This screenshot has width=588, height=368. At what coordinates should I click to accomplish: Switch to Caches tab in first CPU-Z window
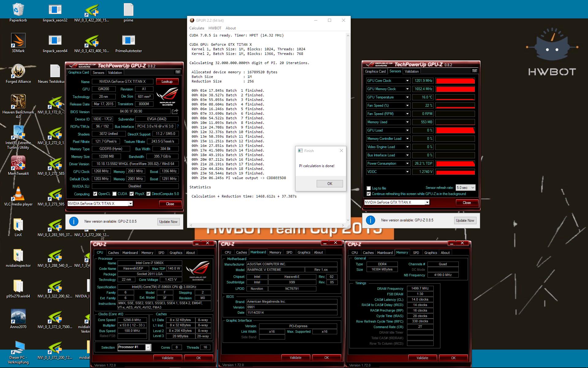click(113, 253)
